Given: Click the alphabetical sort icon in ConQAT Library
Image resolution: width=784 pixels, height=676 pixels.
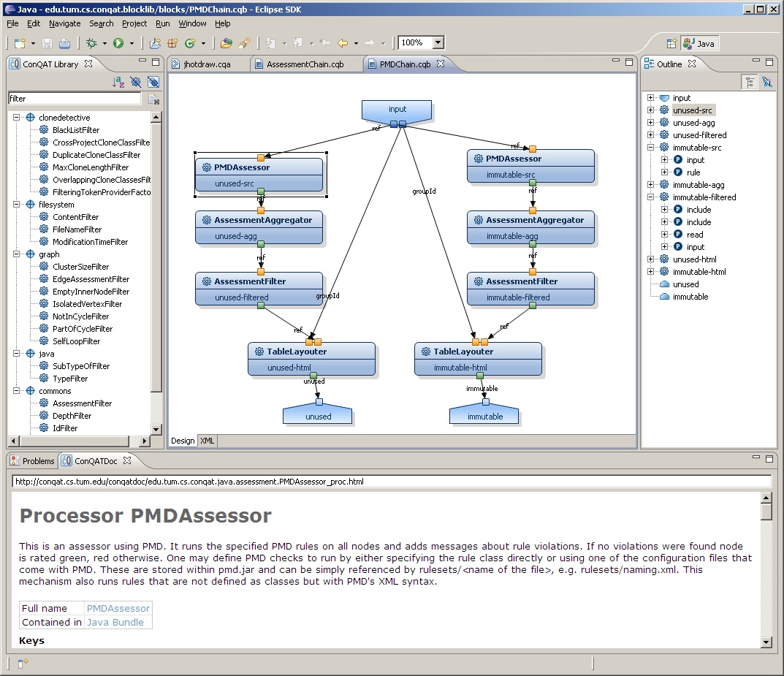Looking at the screenshot, I should click(x=118, y=82).
